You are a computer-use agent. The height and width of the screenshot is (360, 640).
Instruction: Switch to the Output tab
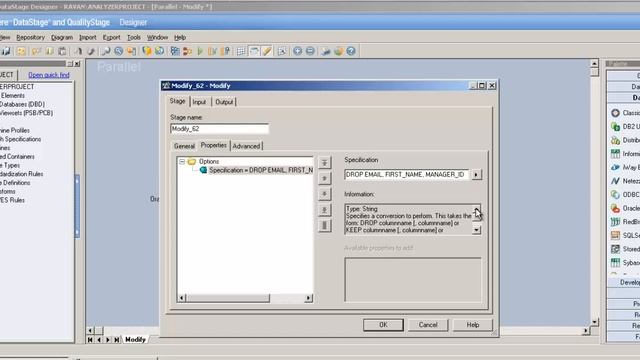point(224,102)
